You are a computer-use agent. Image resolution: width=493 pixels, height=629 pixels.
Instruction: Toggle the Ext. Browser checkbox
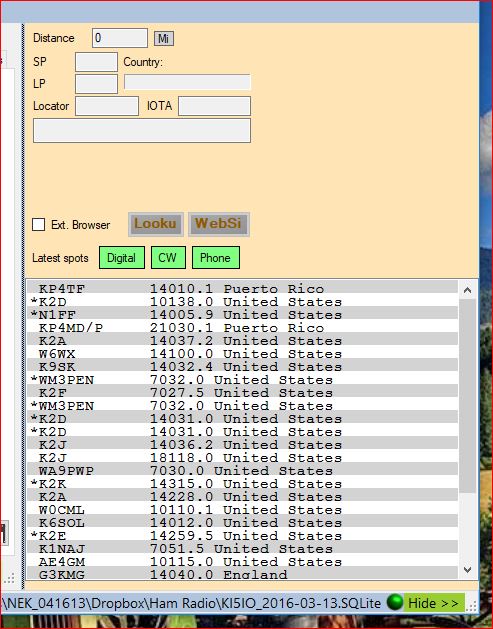(x=39, y=224)
